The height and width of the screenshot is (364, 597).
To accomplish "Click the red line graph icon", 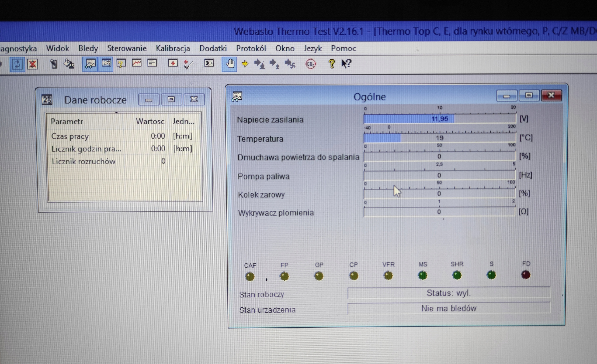I will (137, 63).
